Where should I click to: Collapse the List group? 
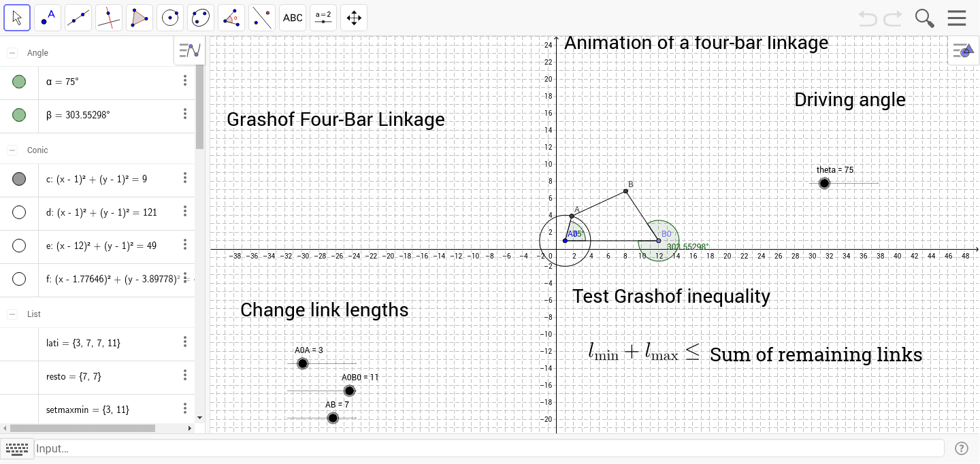click(12, 314)
